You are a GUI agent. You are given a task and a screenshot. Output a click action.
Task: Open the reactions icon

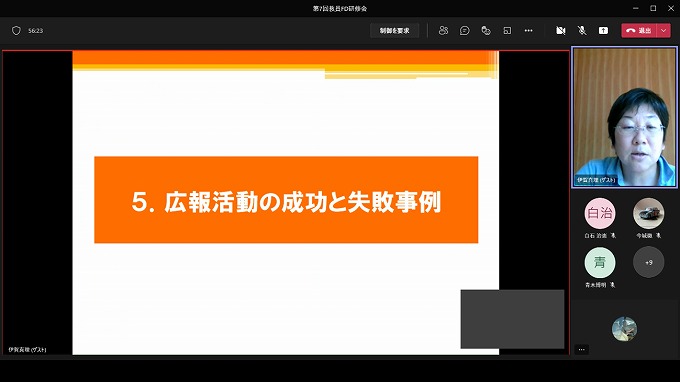click(486, 30)
